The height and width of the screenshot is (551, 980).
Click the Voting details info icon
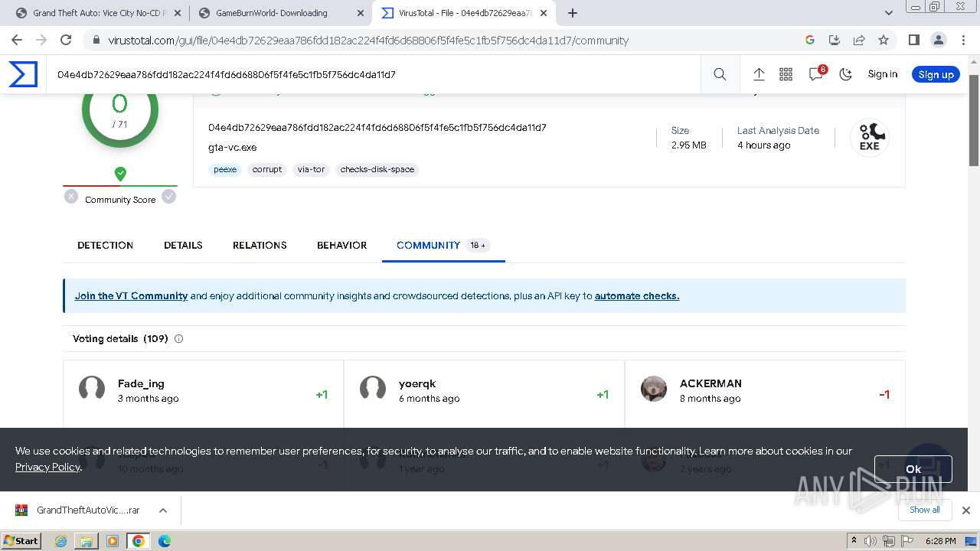[x=178, y=338]
